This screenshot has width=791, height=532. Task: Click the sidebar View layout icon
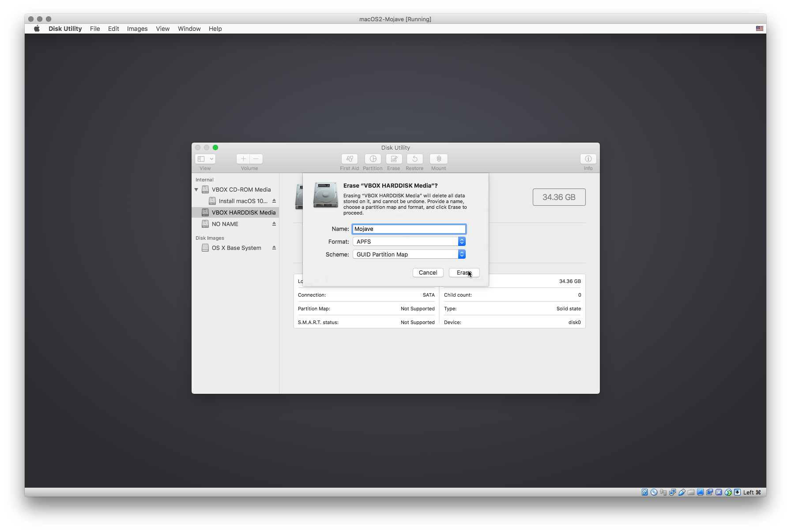201,159
